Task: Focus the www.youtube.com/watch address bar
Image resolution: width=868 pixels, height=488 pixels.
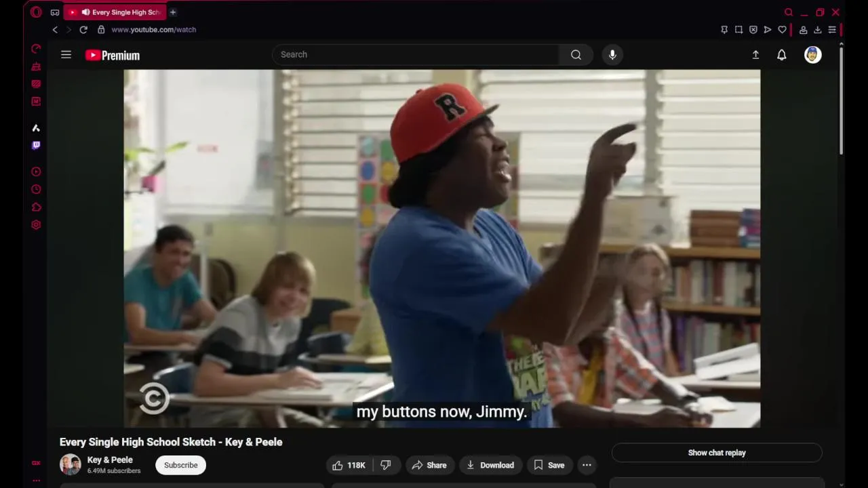Action: 153,30
